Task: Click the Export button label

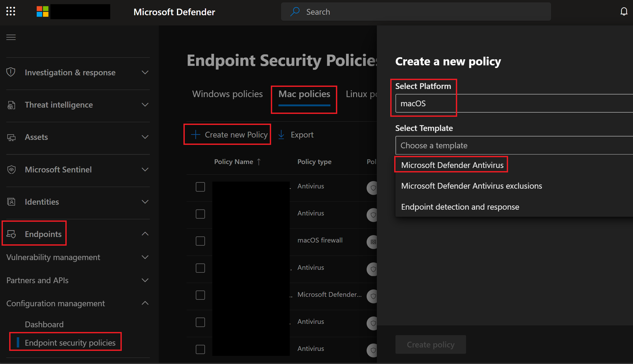Action: (302, 135)
